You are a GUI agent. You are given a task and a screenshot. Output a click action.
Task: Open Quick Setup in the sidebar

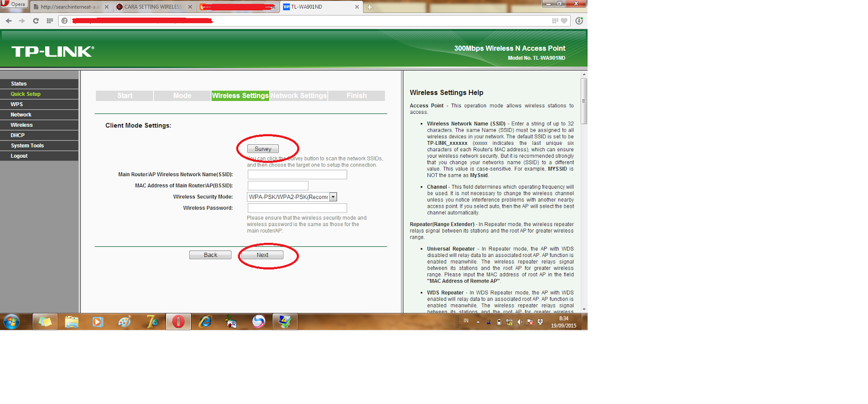tap(39, 94)
